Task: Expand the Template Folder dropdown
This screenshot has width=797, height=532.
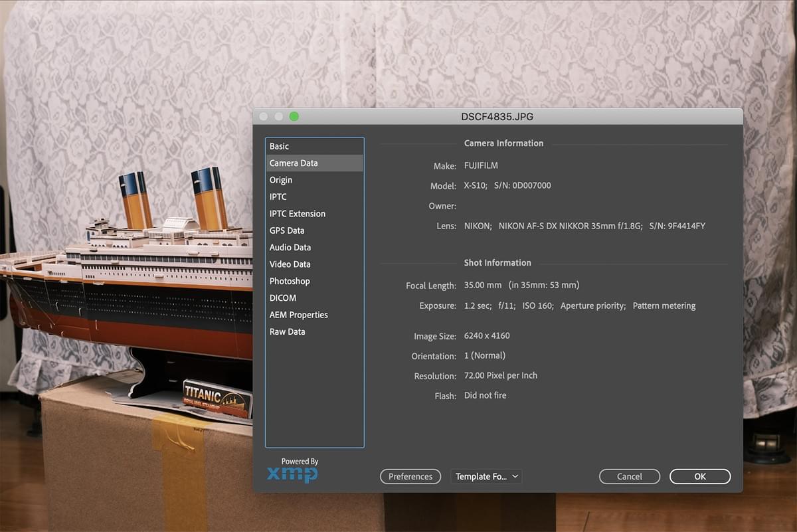Action: (x=486, y=476)
